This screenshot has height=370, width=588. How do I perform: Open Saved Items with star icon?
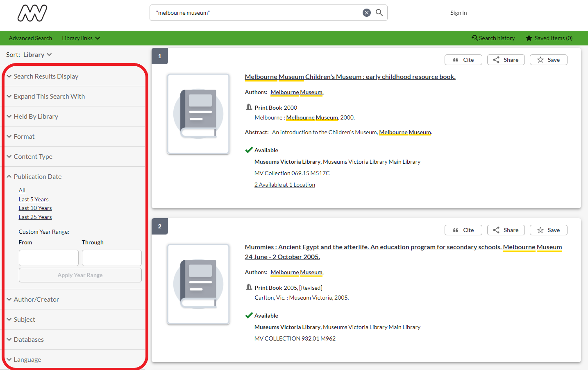point(549,38)
